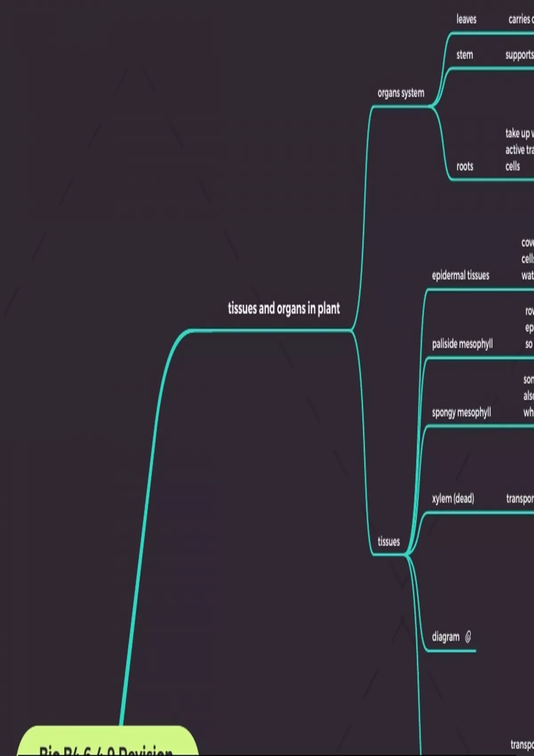
Task: Select the 'supports' text next to stem
Action: tap(519, 55)
